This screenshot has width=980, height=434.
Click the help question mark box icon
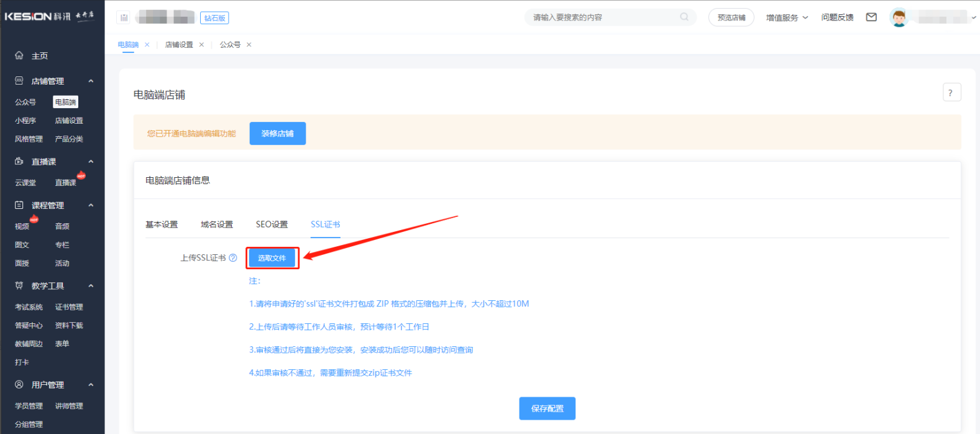tap(951, 93)
